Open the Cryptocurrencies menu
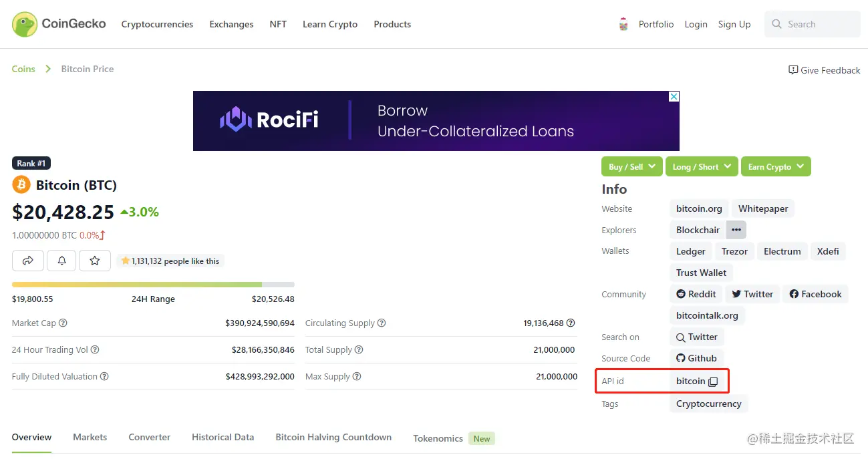Image resolution: width=868 pixels, height=459 pixels. (157, 24)
